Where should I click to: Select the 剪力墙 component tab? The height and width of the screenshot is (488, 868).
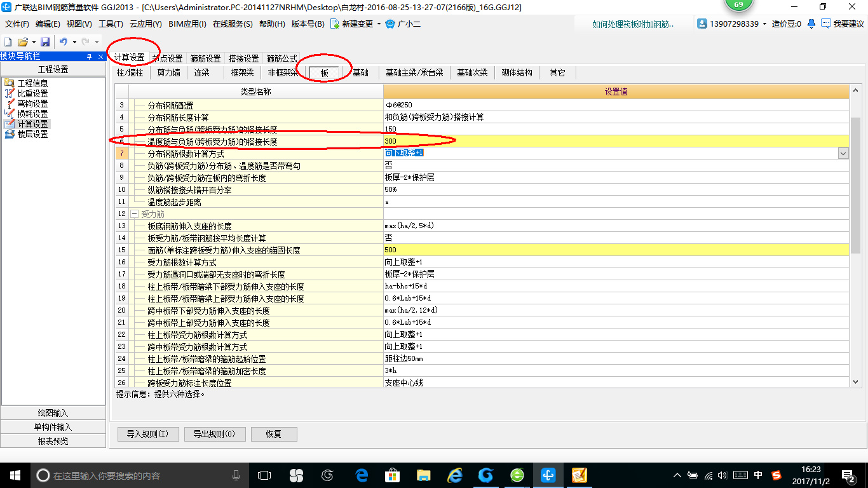168,72
